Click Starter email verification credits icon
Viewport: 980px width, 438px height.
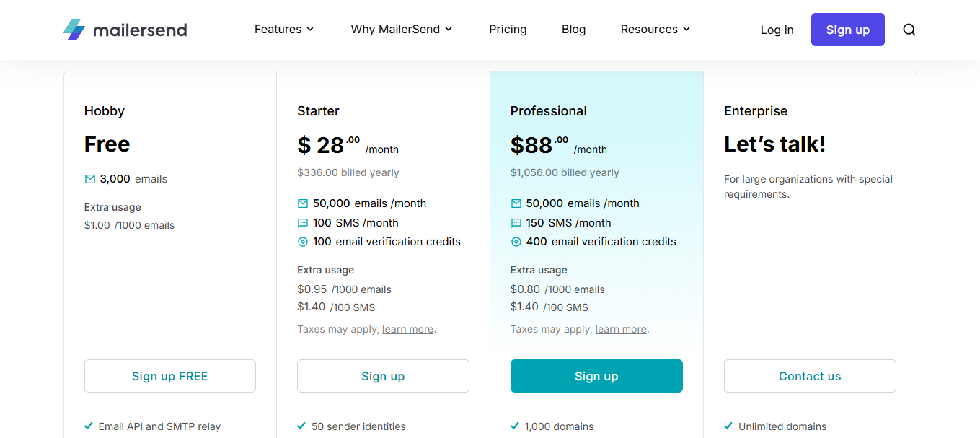[303, 242]
